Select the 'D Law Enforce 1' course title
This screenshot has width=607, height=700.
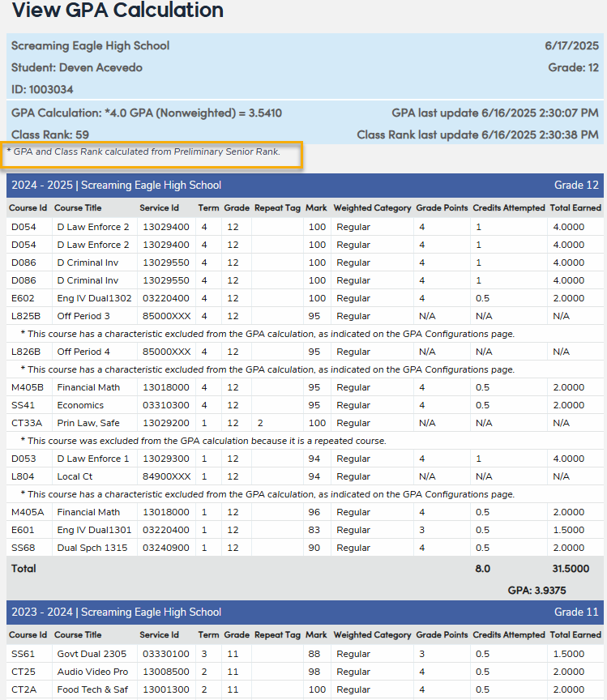93,459
